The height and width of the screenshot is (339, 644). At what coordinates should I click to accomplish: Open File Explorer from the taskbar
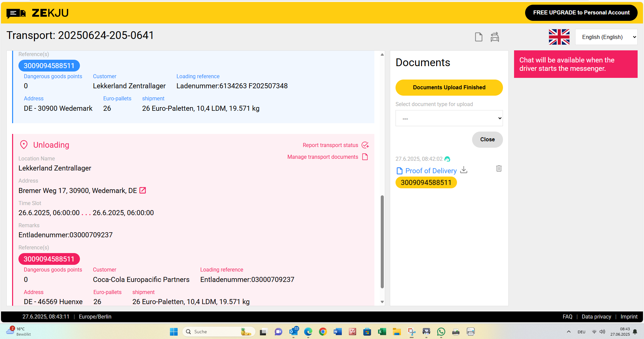coord(397,332)
